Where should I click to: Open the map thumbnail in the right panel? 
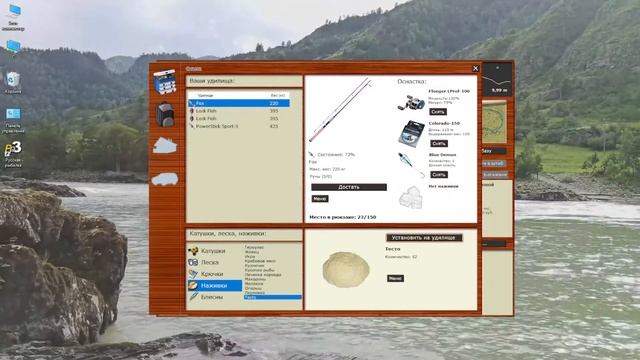[494, 122]
